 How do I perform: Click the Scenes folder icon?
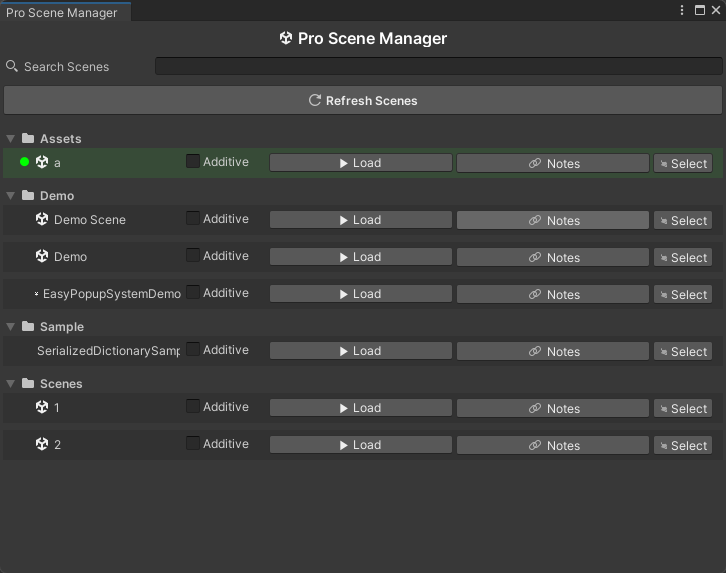coord(28,383)
